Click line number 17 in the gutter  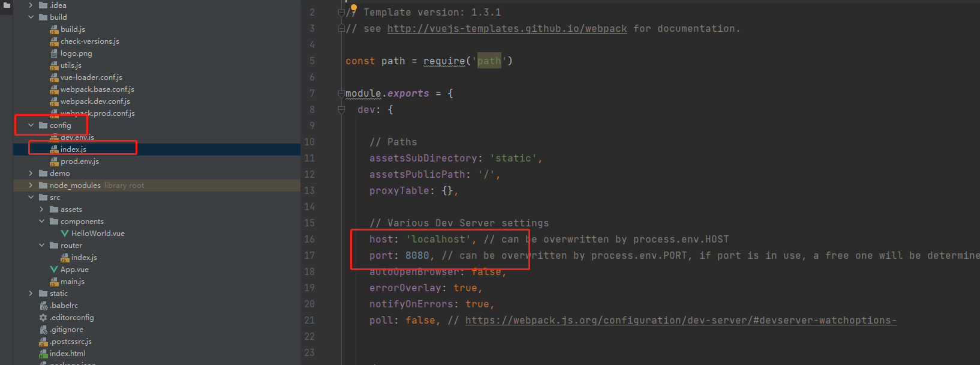click(309, 256)
